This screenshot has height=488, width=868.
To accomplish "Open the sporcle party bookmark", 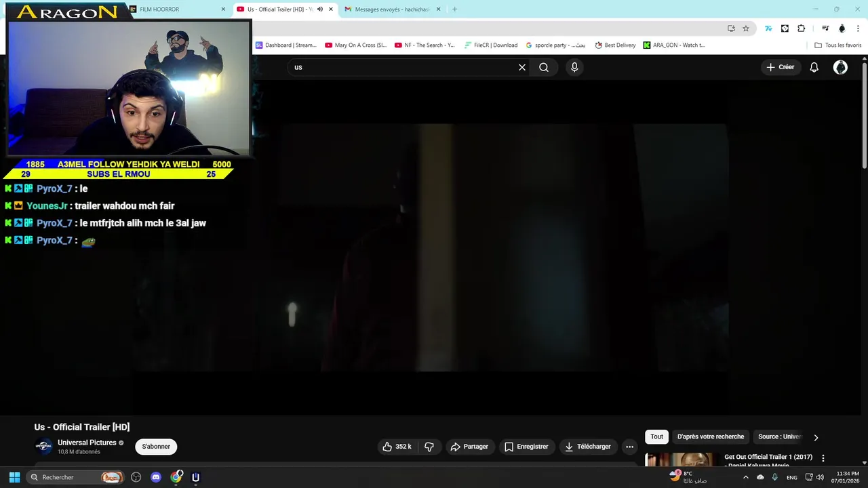I will pyautogui.click(x=555, y=45).
